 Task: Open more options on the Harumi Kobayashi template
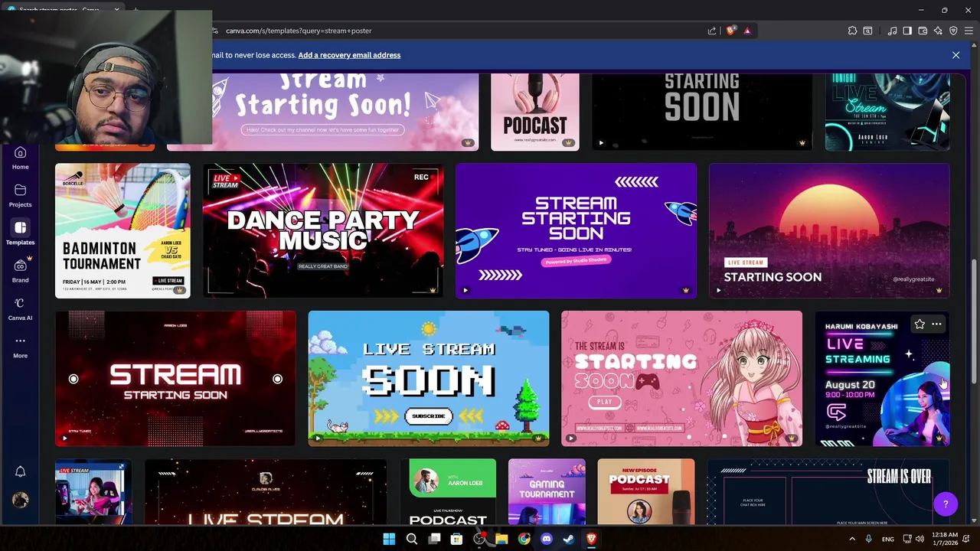point(936,324)
